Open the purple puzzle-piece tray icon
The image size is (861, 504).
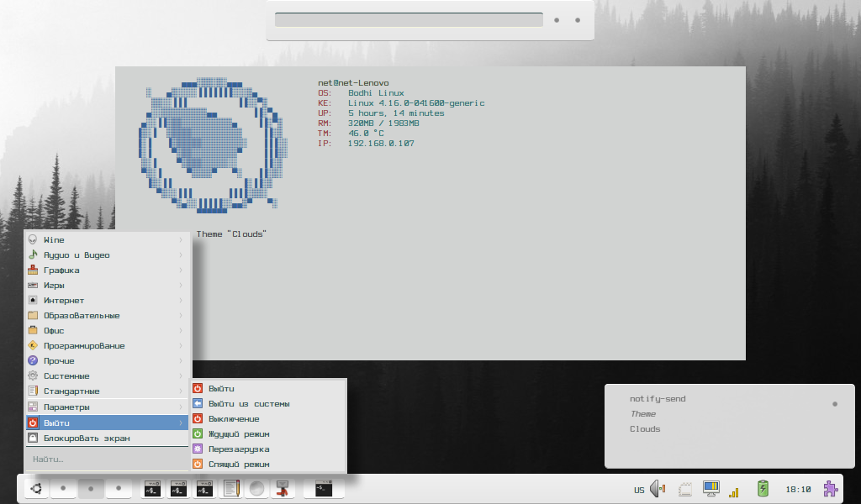coord(830,488)
